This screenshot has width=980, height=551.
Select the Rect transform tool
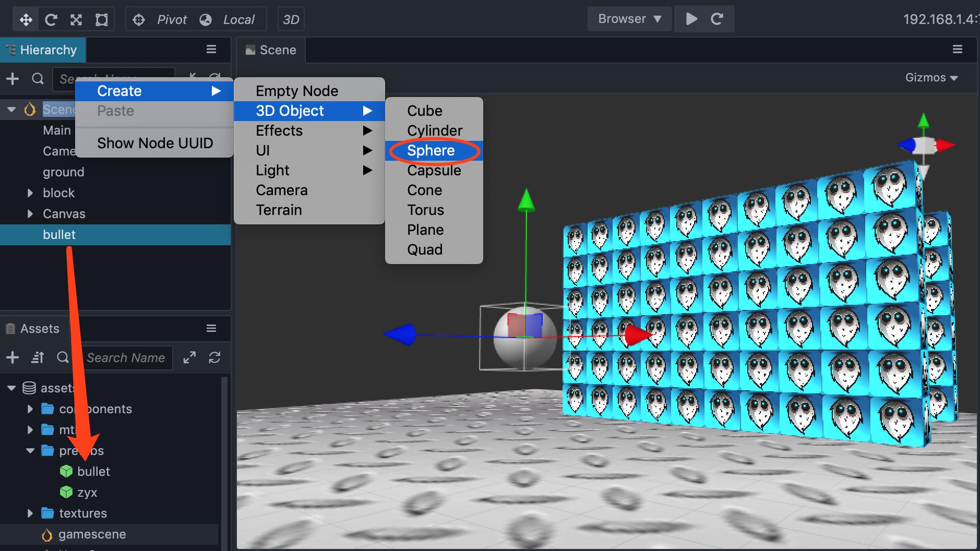tap(101, 19)
